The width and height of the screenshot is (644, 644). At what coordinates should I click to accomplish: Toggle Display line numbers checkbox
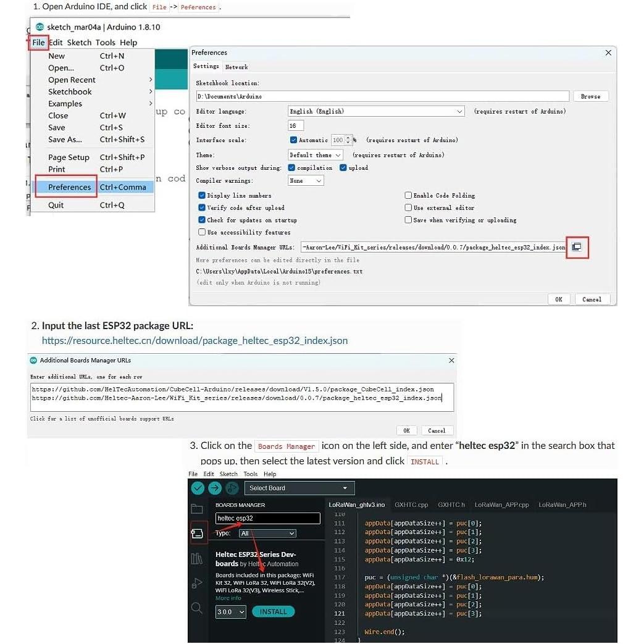pos(202,195)
